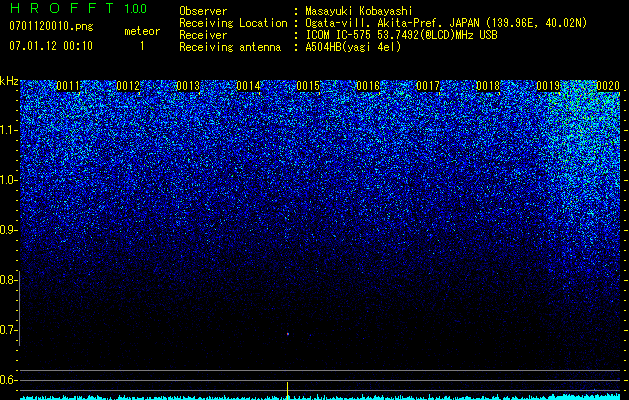Click the Receiving antenna label
The width and height of the screenshot is (629, 400).
click(230, 47)
